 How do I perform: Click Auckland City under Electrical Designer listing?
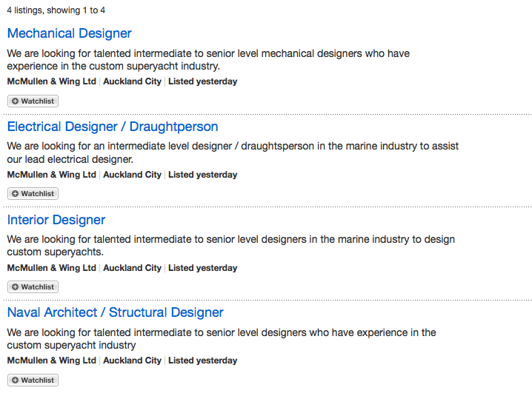pyautogui.click(x=133, y=175)
